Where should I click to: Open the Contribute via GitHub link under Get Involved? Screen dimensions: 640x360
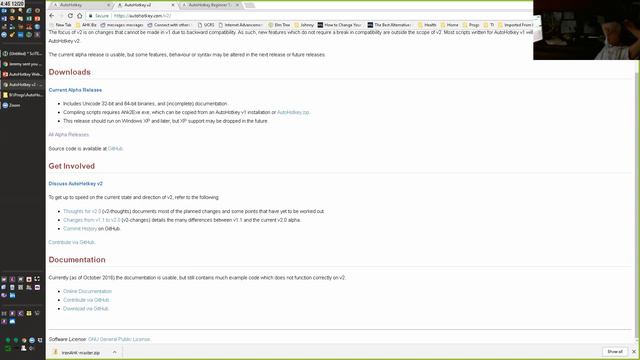72,242
